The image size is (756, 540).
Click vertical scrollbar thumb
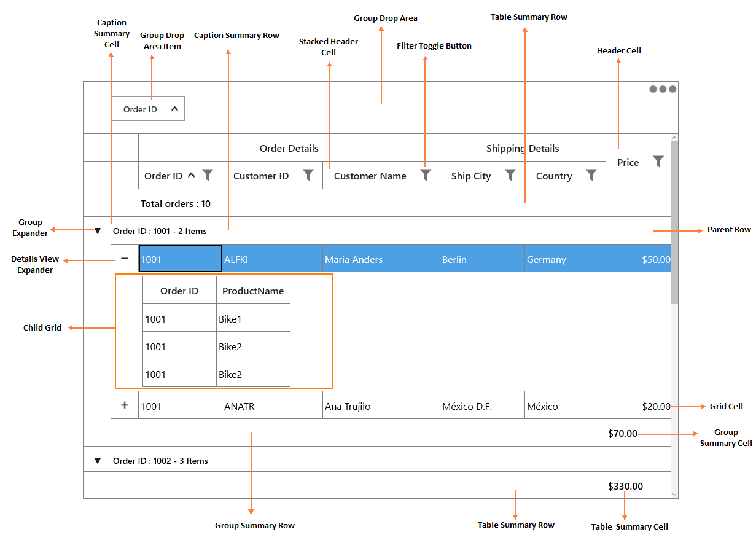(x=674, y=222)
